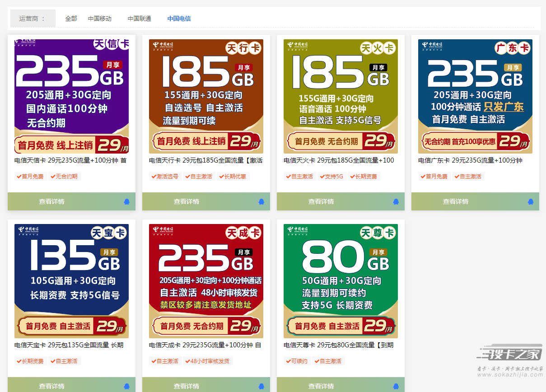Select the 自主激活 tag under 电信天成卡
546x392 pixels.
[165, 361]
